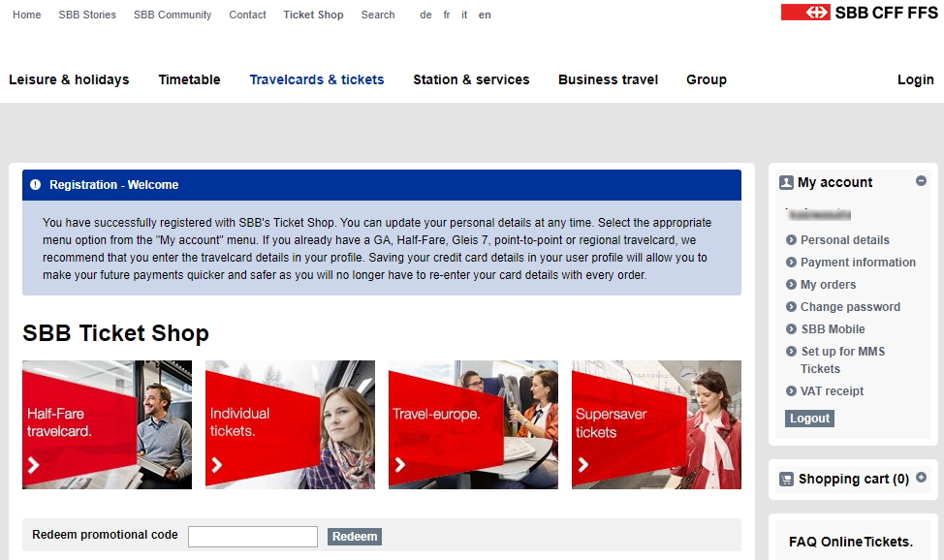This screenshot has height=560, width=944.
Task: Click arrow icon beside Change password
Action: (x=791, y=306)
